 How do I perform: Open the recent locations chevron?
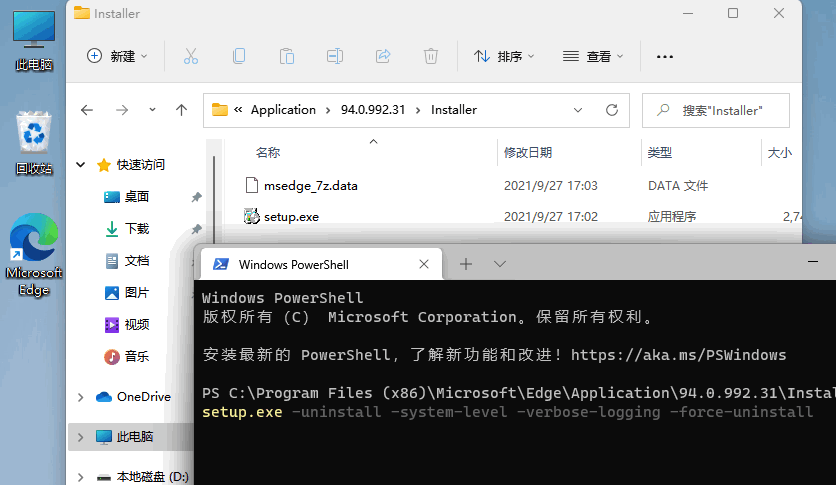click(152, 110)
